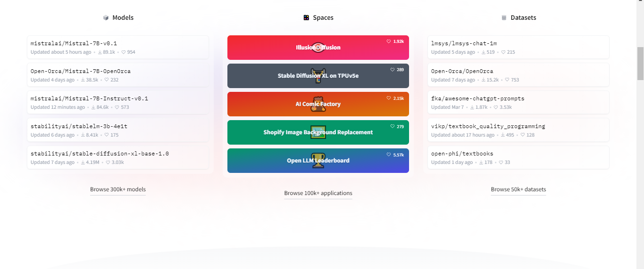This screenshot has height=269, width=644.
Task: Click heart icon on IllusionDiffusion card
Action: pos(388,41)
